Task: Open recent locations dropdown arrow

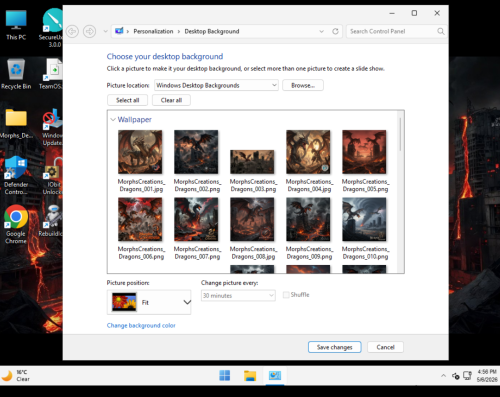Action: point(105,31)
